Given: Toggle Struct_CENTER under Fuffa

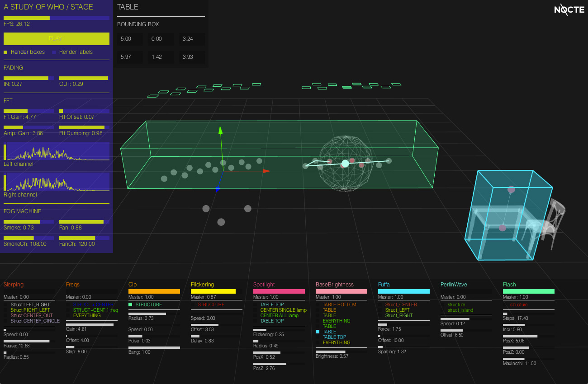Looking at the screenshot, I should click(x=380, y=305).
